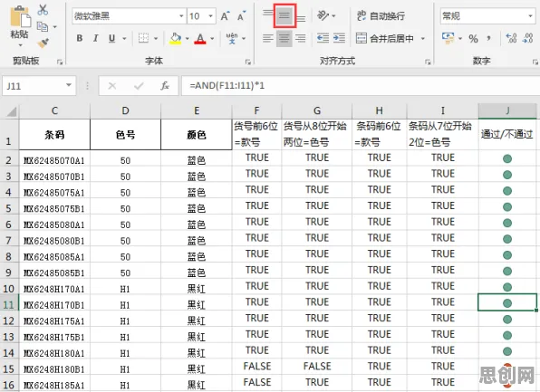Image resolution: width=540 pixels, height=392 pixels.
Task: Select Middle Align icon
Action: point(284,15)
